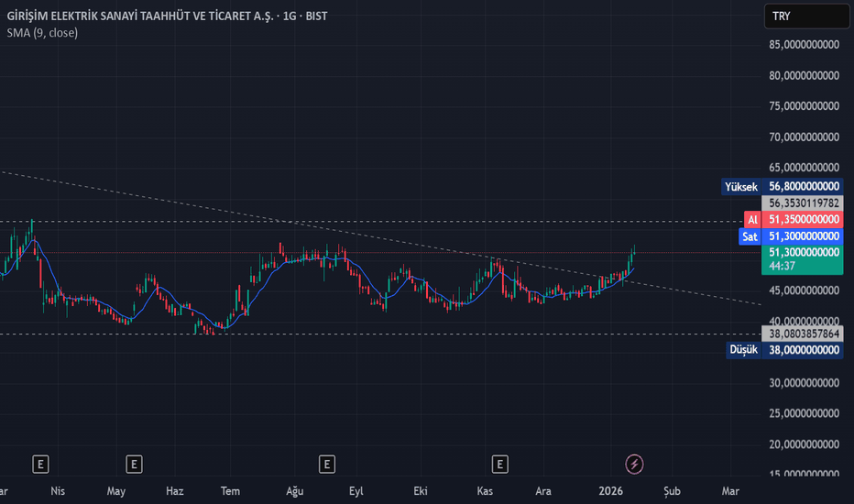The image size is (854, 504).
Task: Select the SMA (9, close) indicator label
Action: (42, 33)
